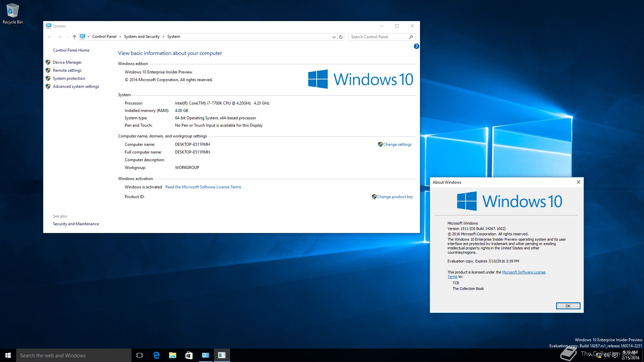Click the network status tray icon
The height and width of the screenshot is (362, 644).
tap(599, 355)
